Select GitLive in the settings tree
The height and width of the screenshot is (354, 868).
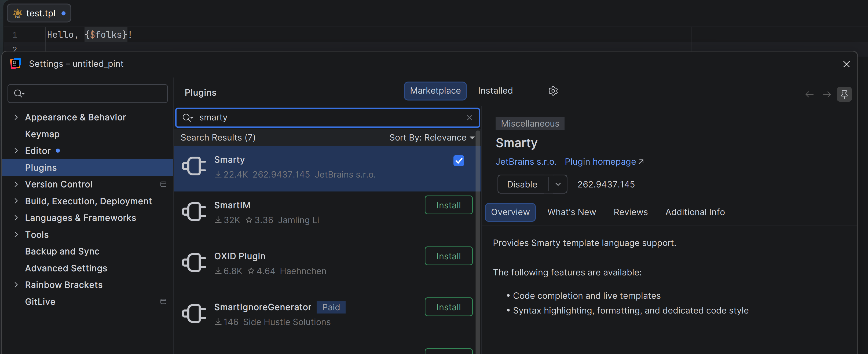pos(40,301)
